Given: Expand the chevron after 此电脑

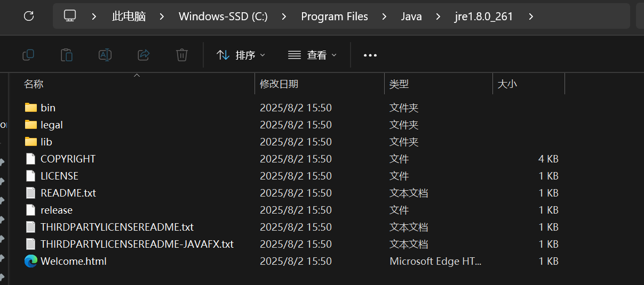Looking at the screenshot, I should (x=162, y=17).
